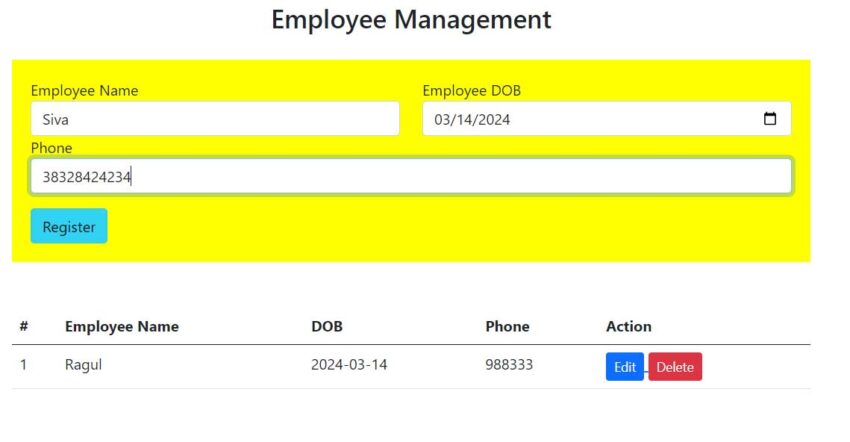Delete the Ragul employee row

675,367
